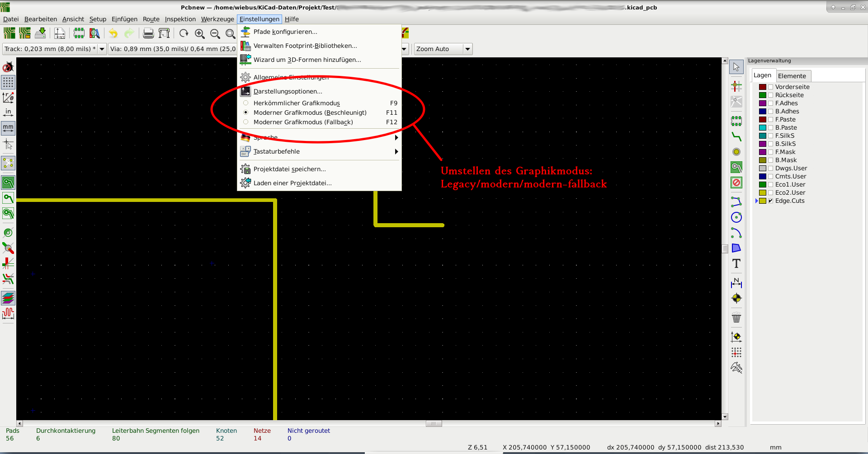
Task: Click the redo arrow icon
Action: coord(129,33)
